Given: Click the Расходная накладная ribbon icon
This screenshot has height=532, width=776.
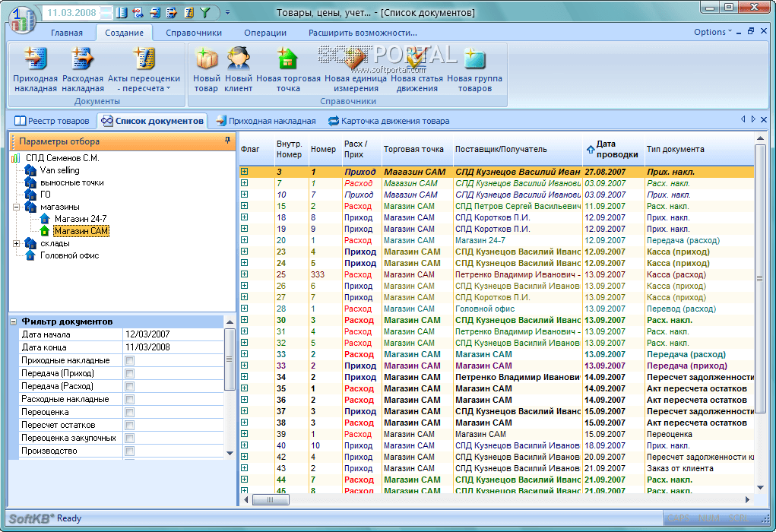Looking at the screenshot, I should click(x=82, y=60).
